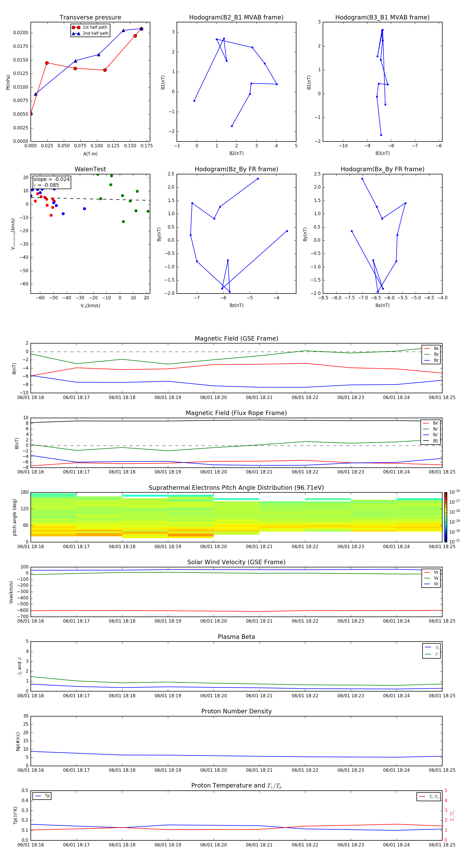This screenshot has width=473, height=868.
Task: Click the WalenTest slope and r text box
Action: 52,182
